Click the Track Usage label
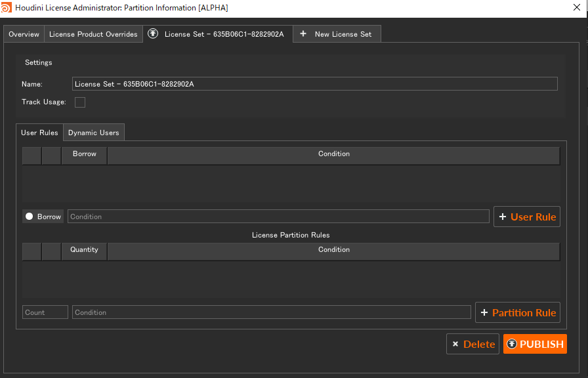The height and width of the screenshot is (378, 588). pyautogui.click(x=44, y=102)
